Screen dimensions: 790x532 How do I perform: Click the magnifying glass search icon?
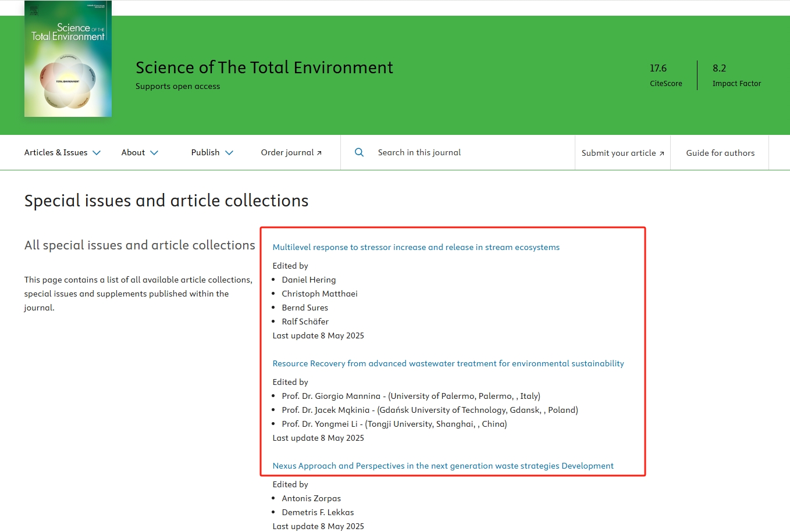point(359,152)
